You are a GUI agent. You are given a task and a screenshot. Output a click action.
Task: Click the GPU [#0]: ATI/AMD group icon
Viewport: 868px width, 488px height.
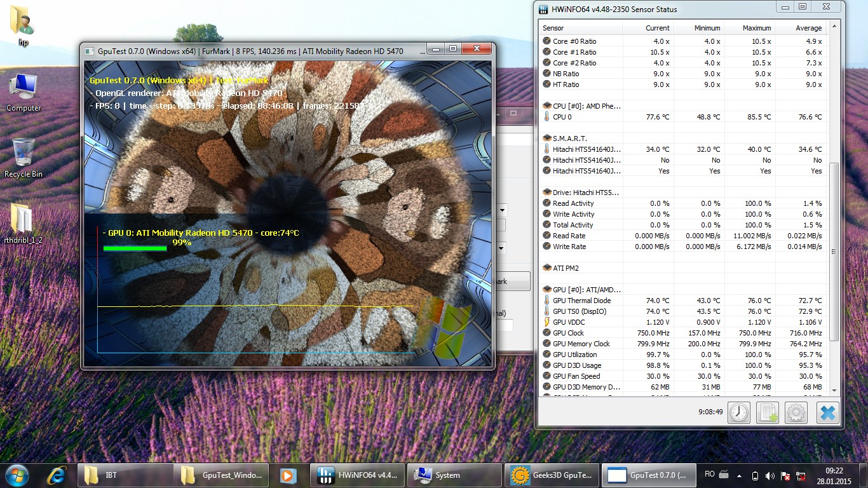546,290
